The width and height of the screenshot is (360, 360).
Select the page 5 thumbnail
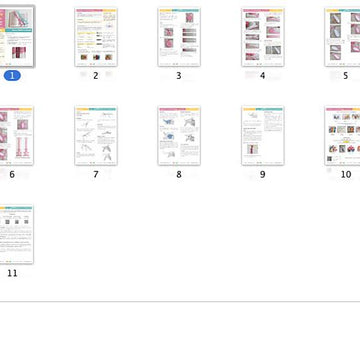click(342, 37)
